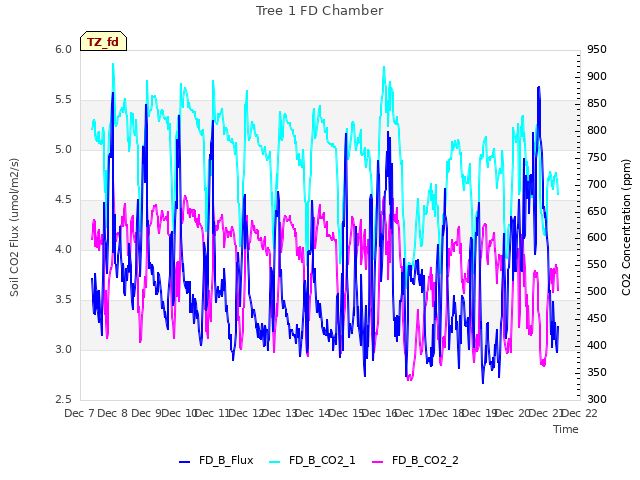The width and height of the screenshot is (640, 480).
Task: Click the 3.0 left axis tick label
Action: pos(64,349)
